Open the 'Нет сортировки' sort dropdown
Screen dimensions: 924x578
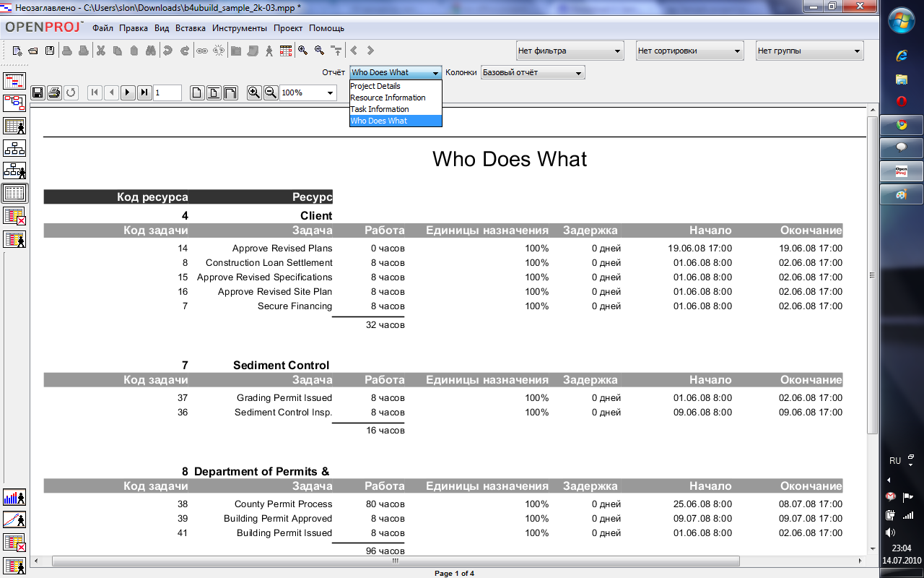689,51
